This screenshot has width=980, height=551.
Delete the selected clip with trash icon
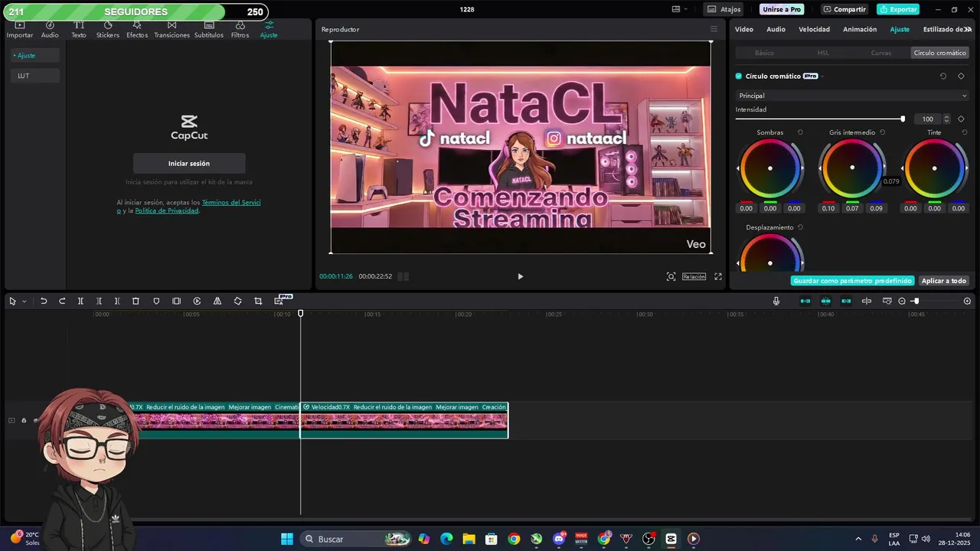click(136, 302)
